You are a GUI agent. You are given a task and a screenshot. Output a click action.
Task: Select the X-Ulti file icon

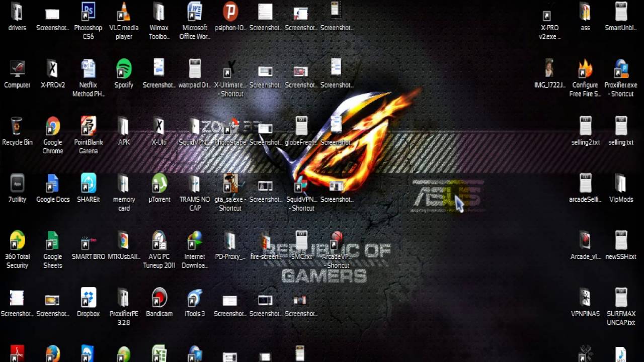coord(159,126)
